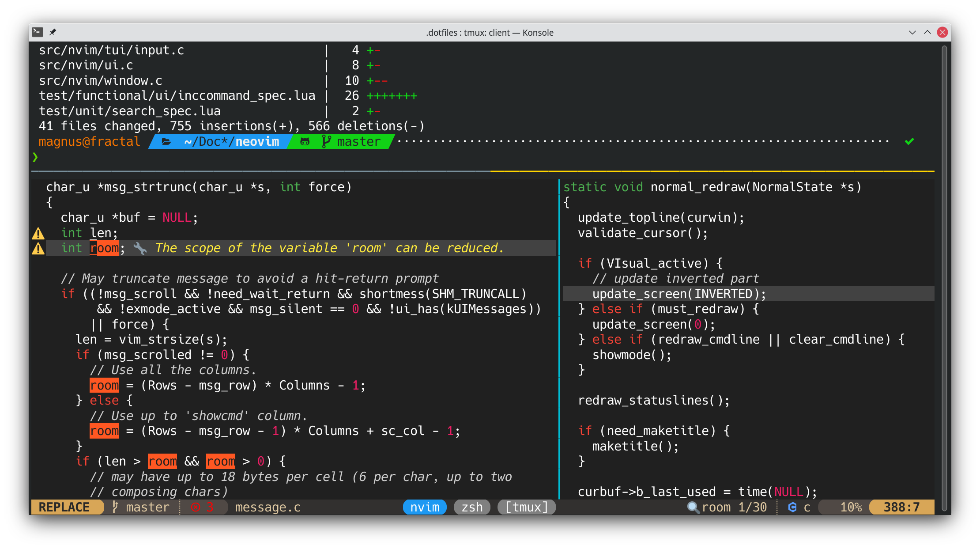Click the folder icon in shell prompt
This screenshot has width=980, height=549.
click(166, 141)
